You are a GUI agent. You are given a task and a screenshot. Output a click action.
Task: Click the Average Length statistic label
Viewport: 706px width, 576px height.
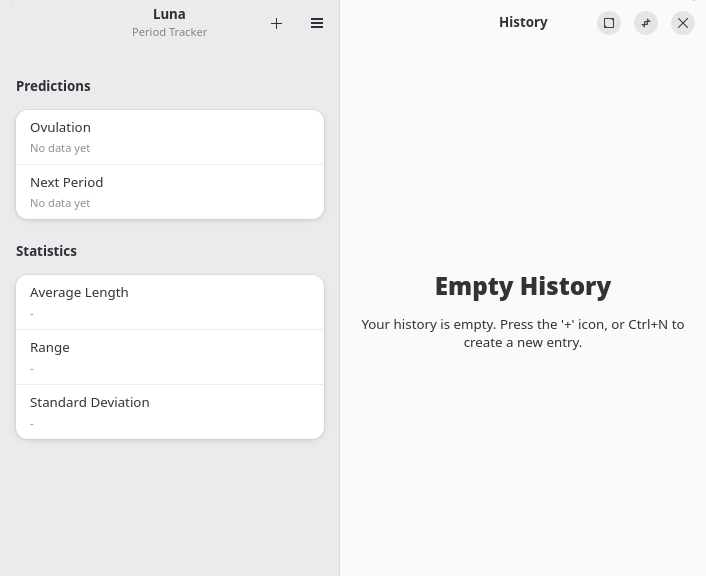click(79, 293)
